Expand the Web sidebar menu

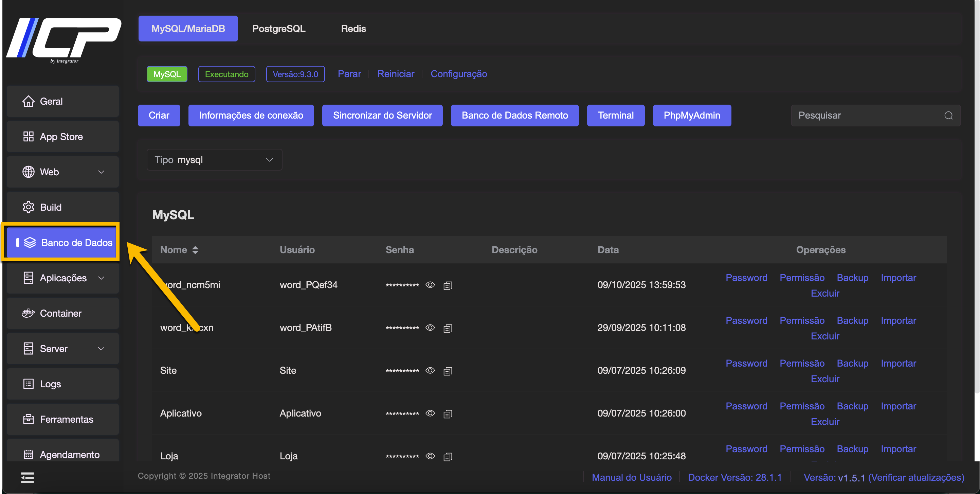(x=101, y=172)
